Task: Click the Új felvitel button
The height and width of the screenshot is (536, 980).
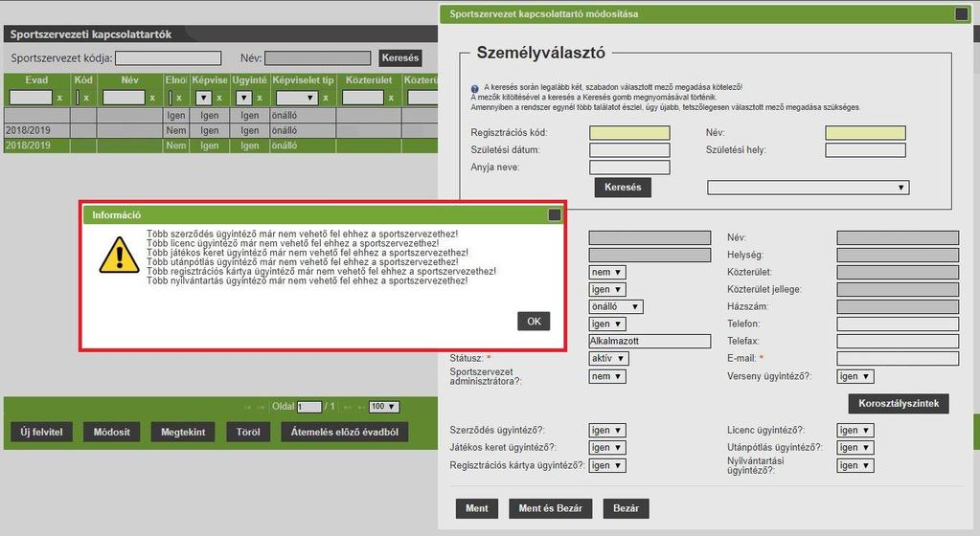Action: [x=41, y=432]
